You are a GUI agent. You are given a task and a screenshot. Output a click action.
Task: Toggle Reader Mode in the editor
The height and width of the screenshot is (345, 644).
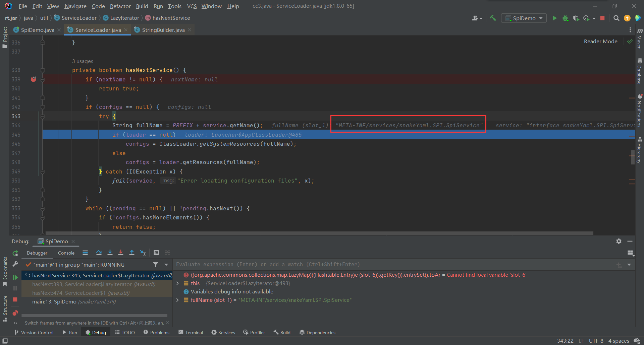coord(600,41)
